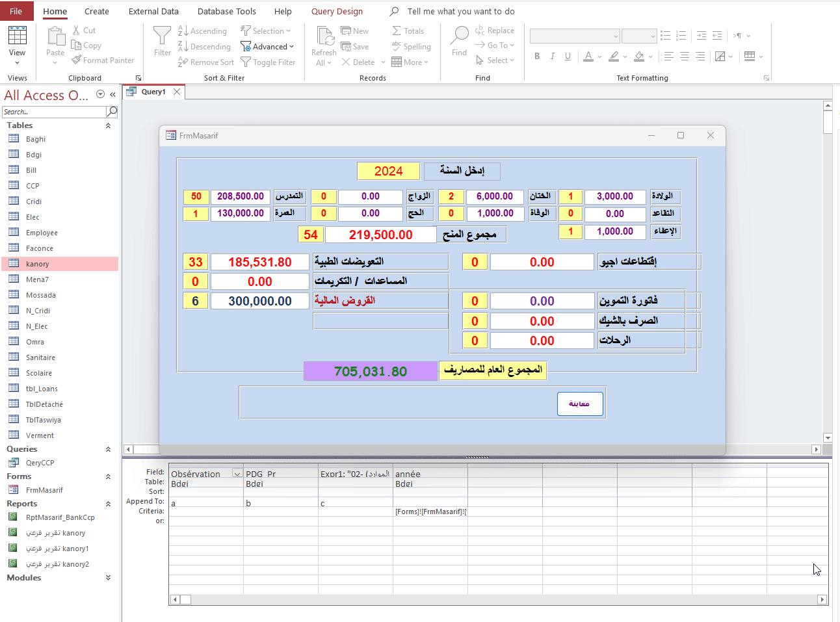The width and height of the screenshot is (840, 622).
Task: Click the Filter funnel icon
Action: point(162,36)
